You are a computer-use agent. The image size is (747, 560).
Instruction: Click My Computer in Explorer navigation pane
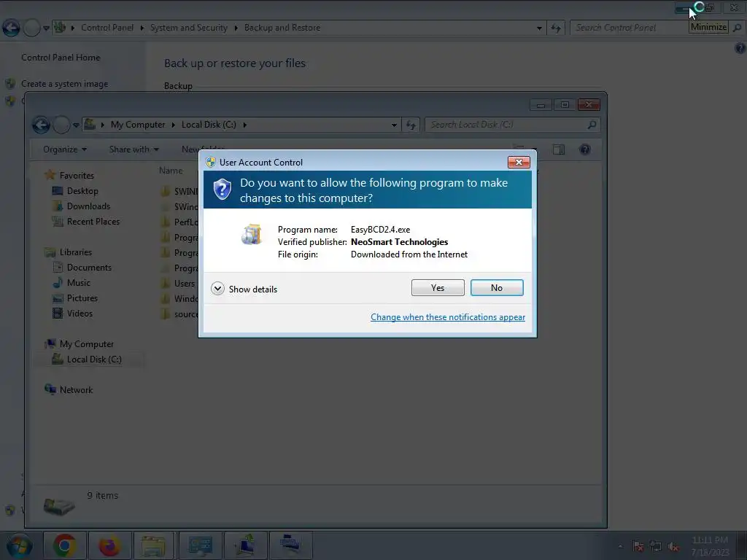tap(86, 344)
